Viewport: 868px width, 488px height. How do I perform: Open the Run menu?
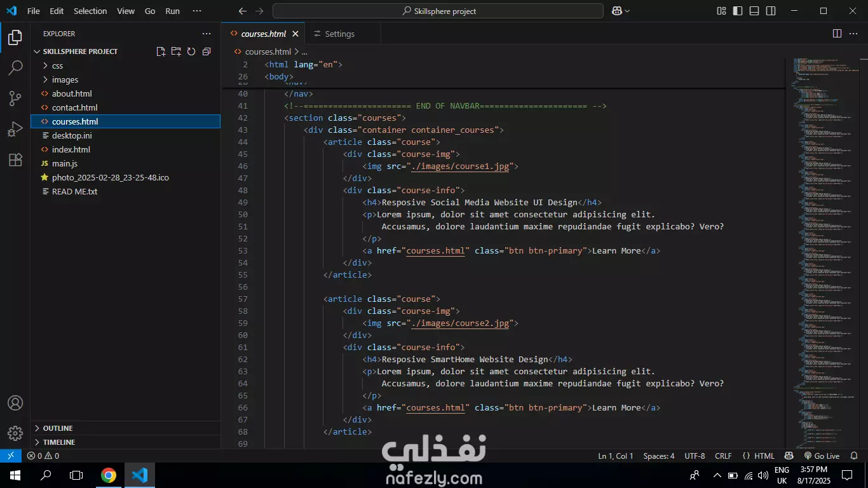click(172, 11)
